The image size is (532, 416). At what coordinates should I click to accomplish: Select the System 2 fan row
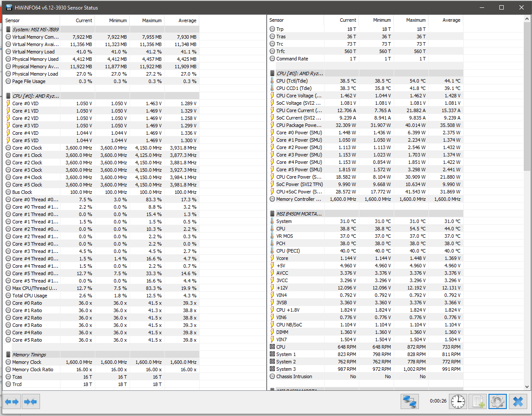coord(366,362)
